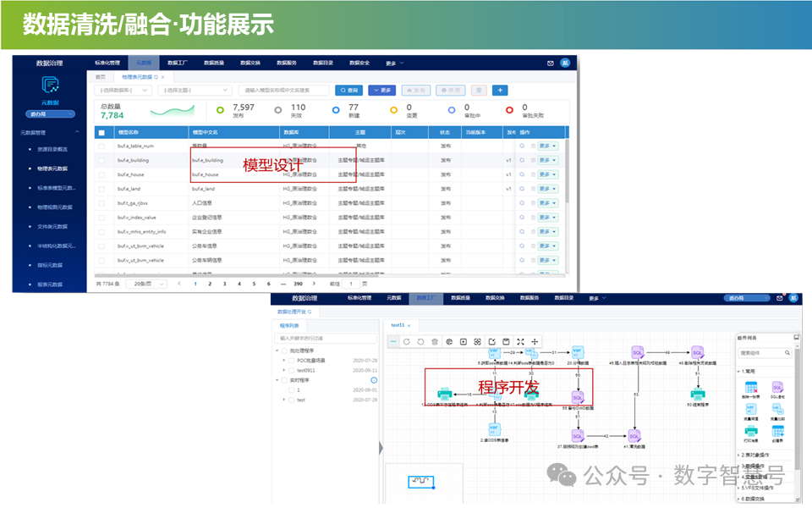Click the model name search field
The height and width of the screenshot is (508, 812).
(284, 91)
